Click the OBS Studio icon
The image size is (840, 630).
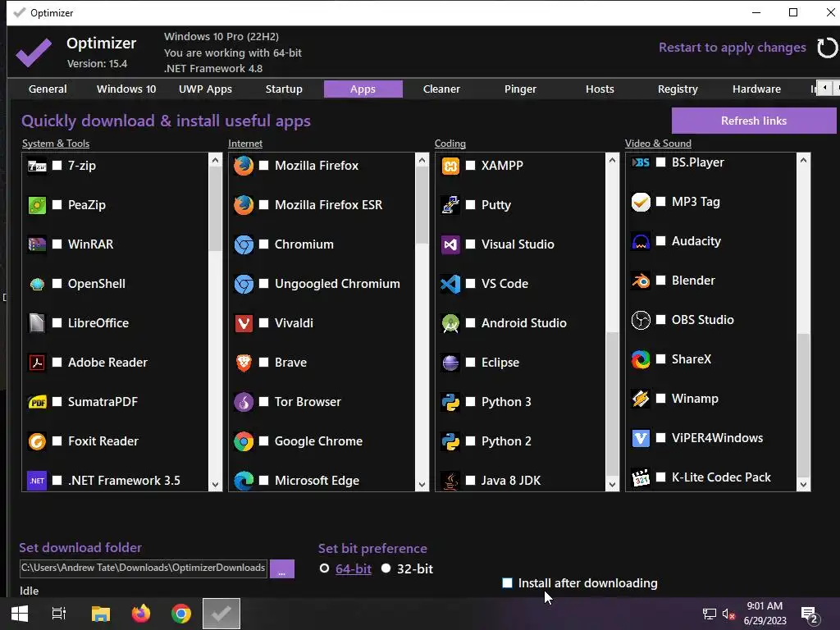point(641,321)
